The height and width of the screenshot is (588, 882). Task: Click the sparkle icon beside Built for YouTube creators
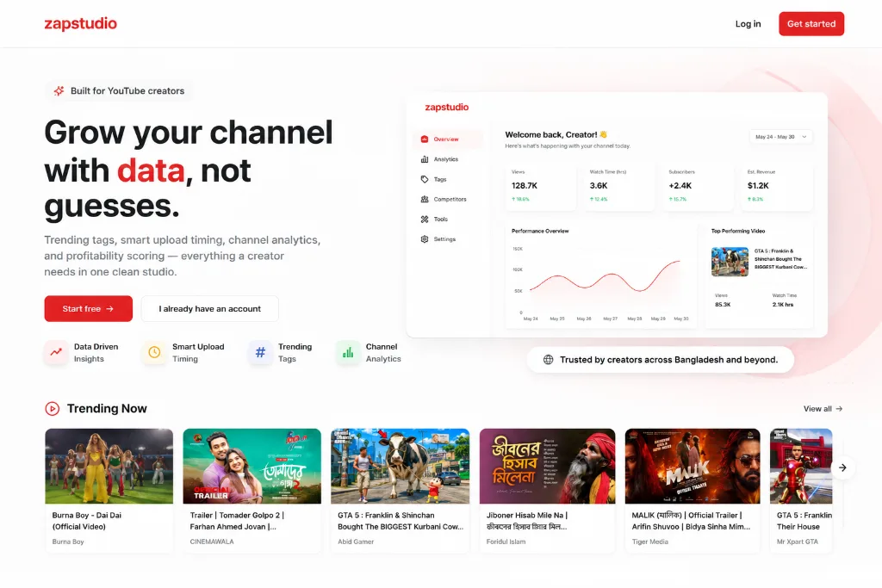coord(59,90)
